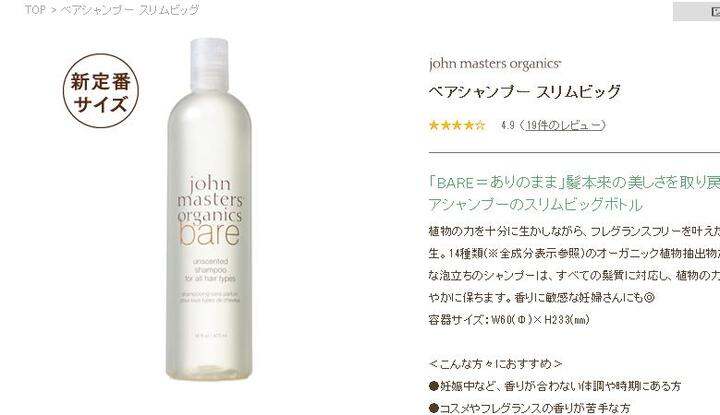Click the 4.9 rating score

coord(508,125)
